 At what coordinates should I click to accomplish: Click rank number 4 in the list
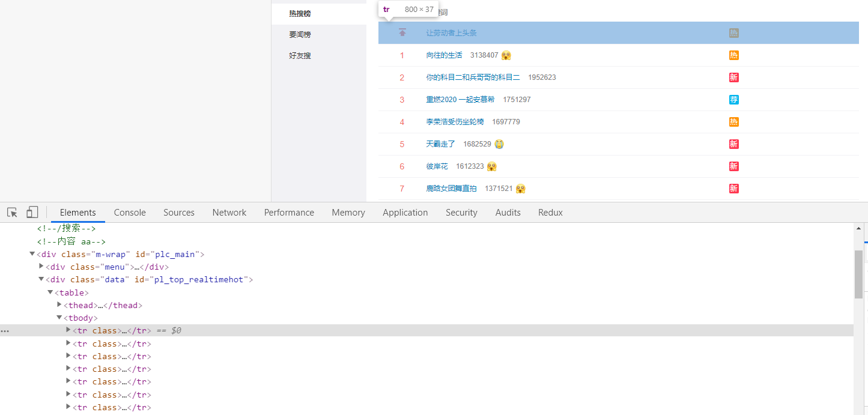pyautogui.click(x=402, y=122)
